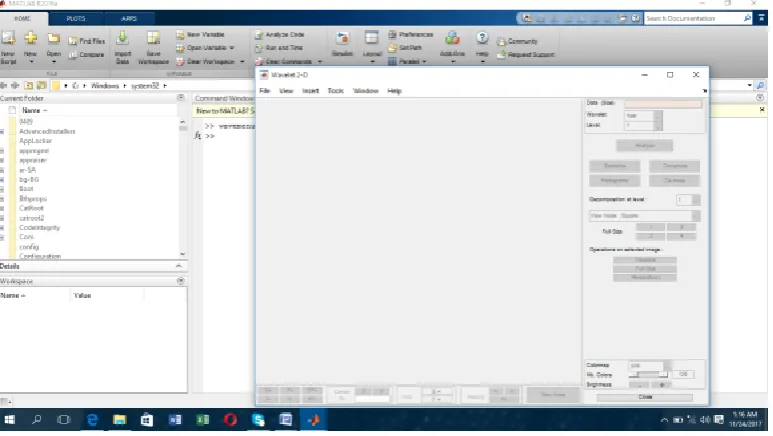Open the Tools menu in Wavelet 2-D

coord(335,91)
